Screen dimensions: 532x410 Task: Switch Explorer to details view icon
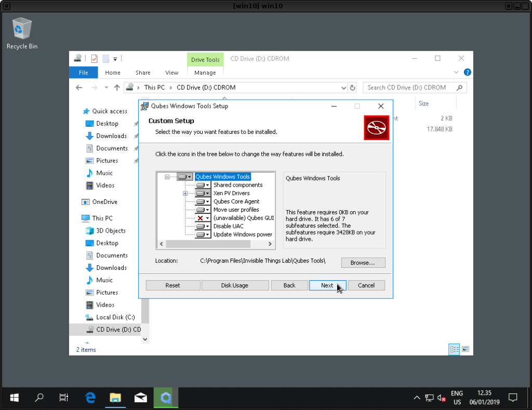tap(454, 349)
